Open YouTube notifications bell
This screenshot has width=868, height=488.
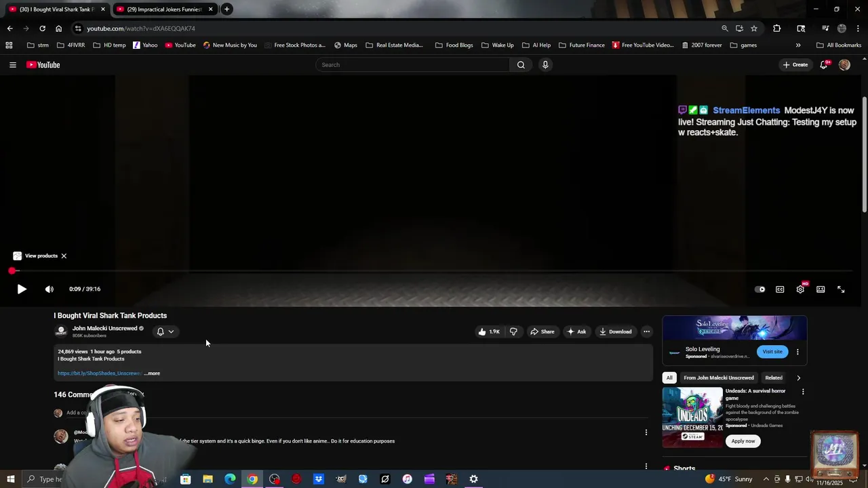pyautogui.click(x=824, y=65)
